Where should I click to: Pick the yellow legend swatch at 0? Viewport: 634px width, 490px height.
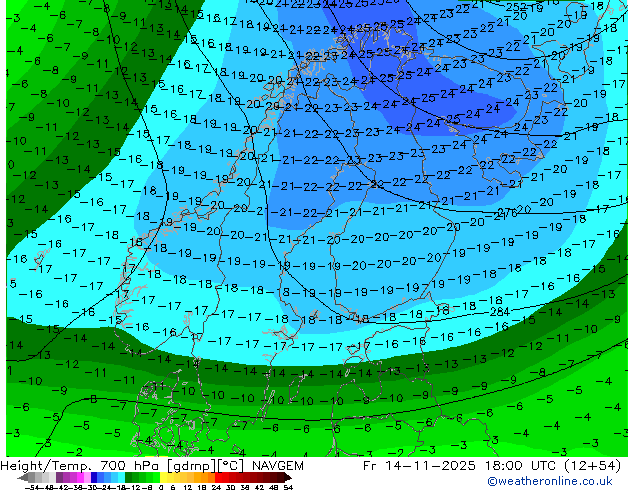pyautogui.click(x=163, y=477)
